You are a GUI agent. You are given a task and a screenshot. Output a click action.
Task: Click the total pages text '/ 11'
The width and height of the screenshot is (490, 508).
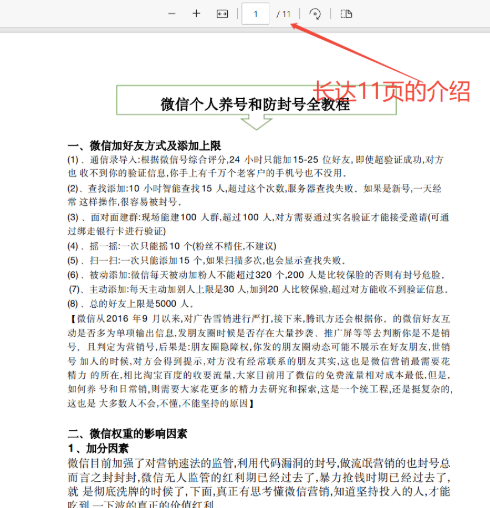pos(283,14)
